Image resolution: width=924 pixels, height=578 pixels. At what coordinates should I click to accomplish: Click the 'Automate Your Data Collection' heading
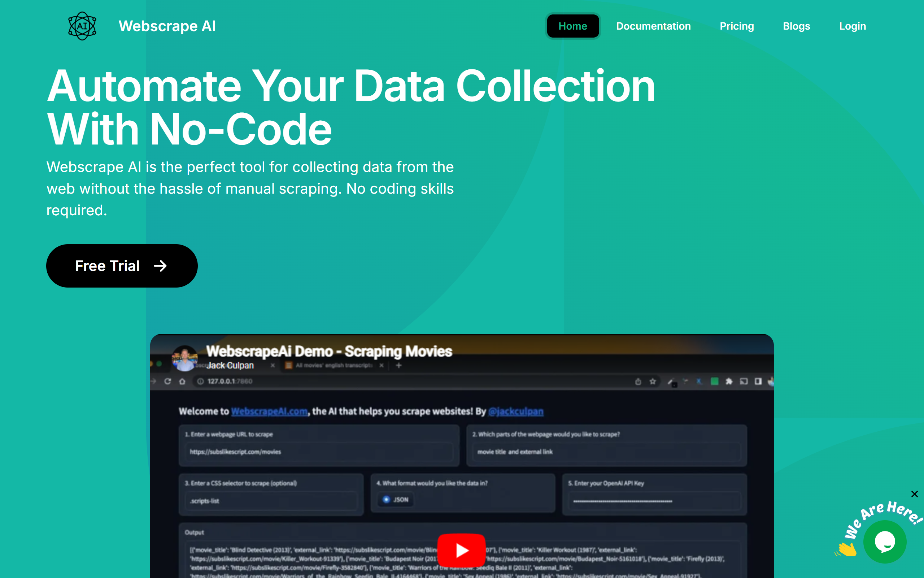tap(351, 107)
